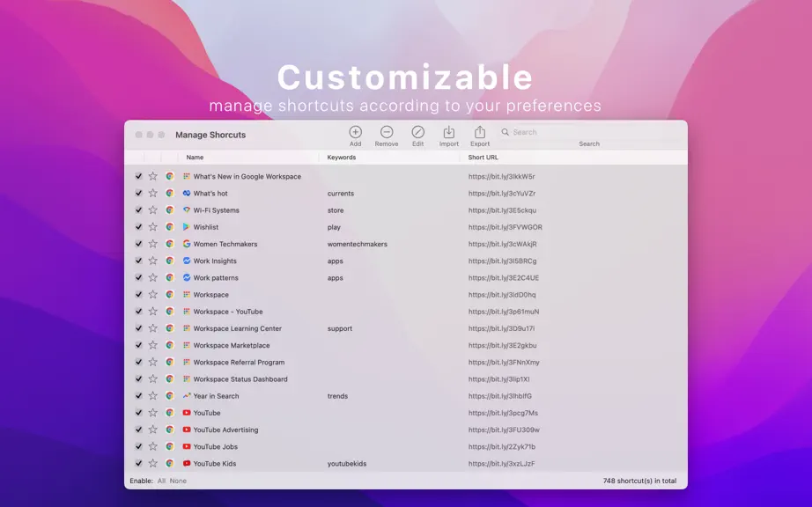This screenshot has height=507, width=812.
Task: Click the Workspace Referral Program favicon
Action: coord(187,362)
